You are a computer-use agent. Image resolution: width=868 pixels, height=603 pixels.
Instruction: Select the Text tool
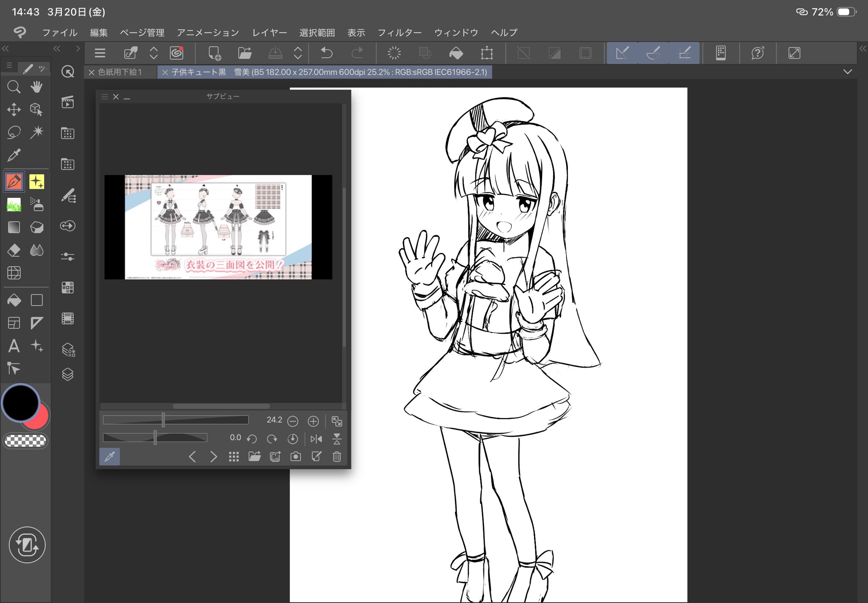14,346
